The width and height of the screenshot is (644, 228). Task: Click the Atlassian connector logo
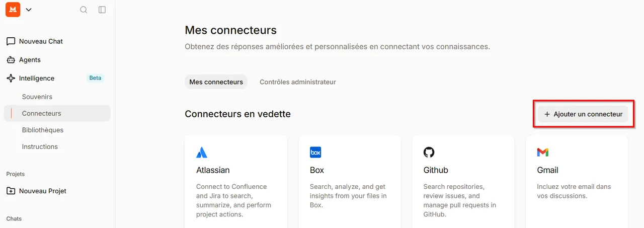click(202, 152)
